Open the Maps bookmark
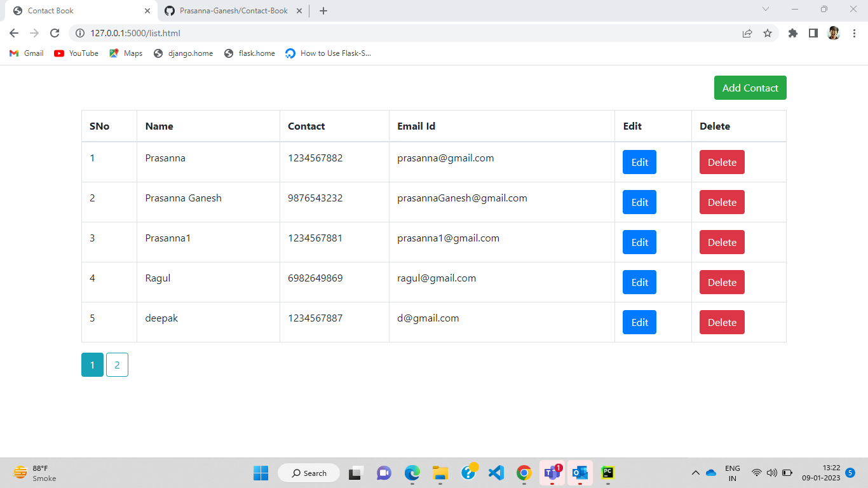The image size is (868, 488). 126,53
